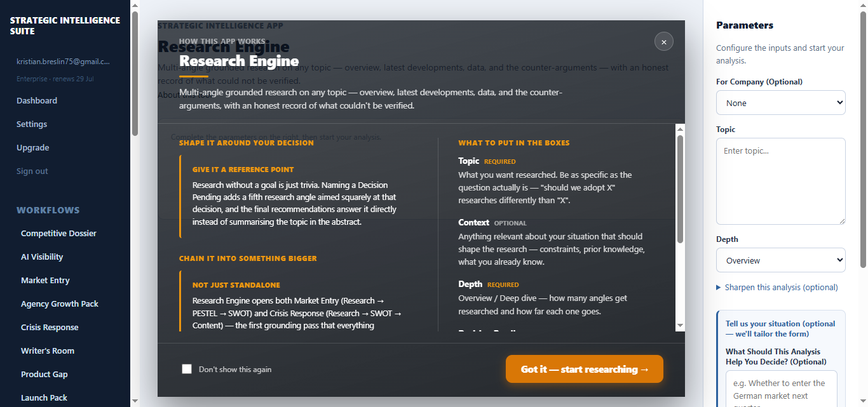Open the Writer's Room workflow
The width and height of the screenshot is (868, 407).
pos(48,350)
